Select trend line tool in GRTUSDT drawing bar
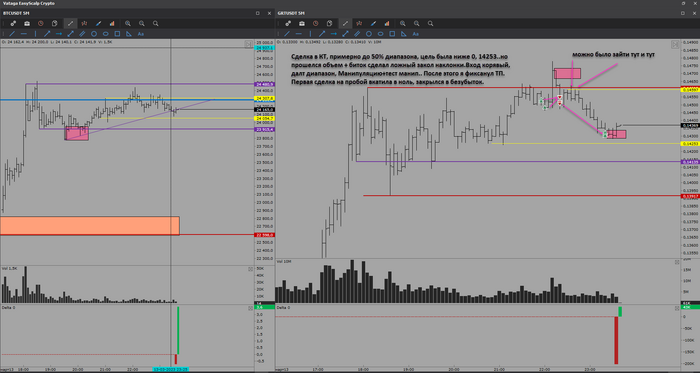The height and width of the screenshot is (373, 700). tap(287, 33)
